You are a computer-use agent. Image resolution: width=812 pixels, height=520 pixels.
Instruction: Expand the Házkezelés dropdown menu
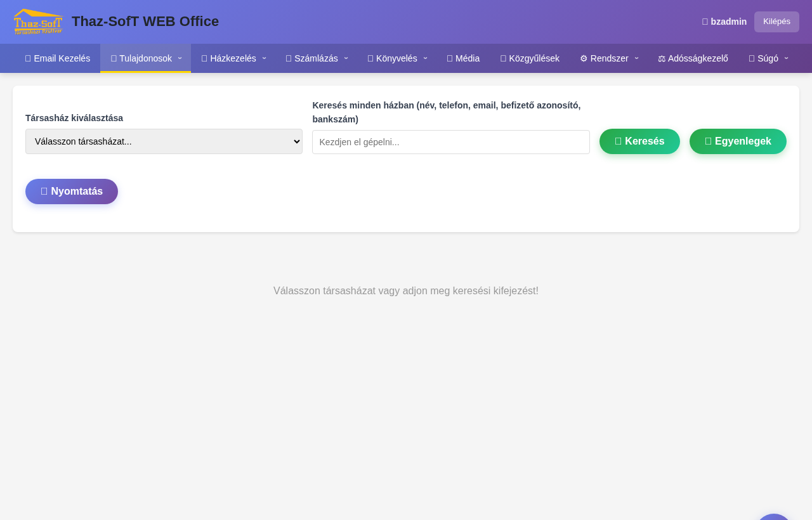coord(233,58)
